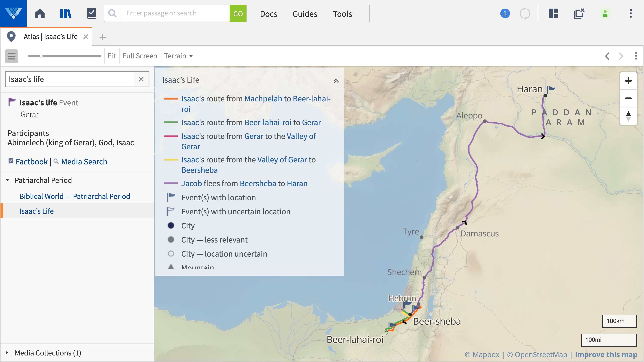Collapse the Isaac's Life map legend

pos(336,81)
